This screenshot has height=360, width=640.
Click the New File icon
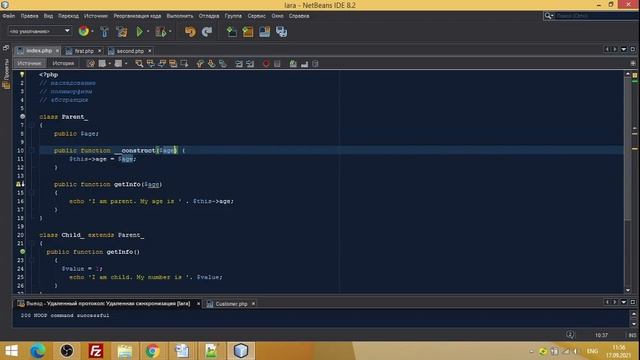(x=231, y=31)
